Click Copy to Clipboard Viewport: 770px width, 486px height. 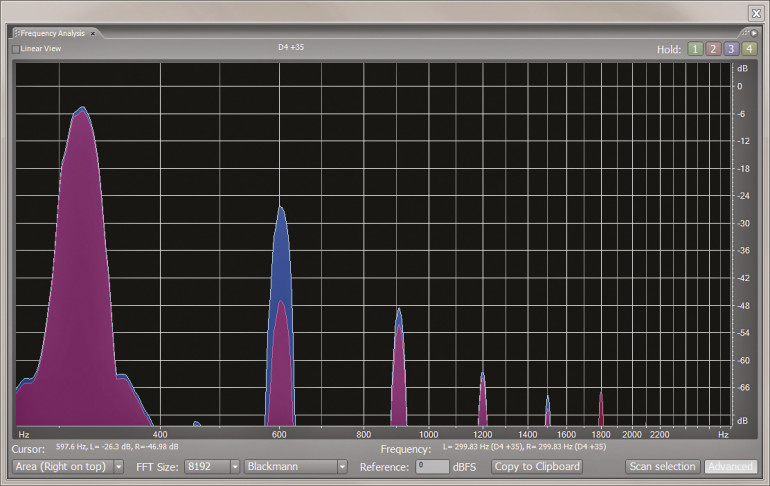coord(537,467)
